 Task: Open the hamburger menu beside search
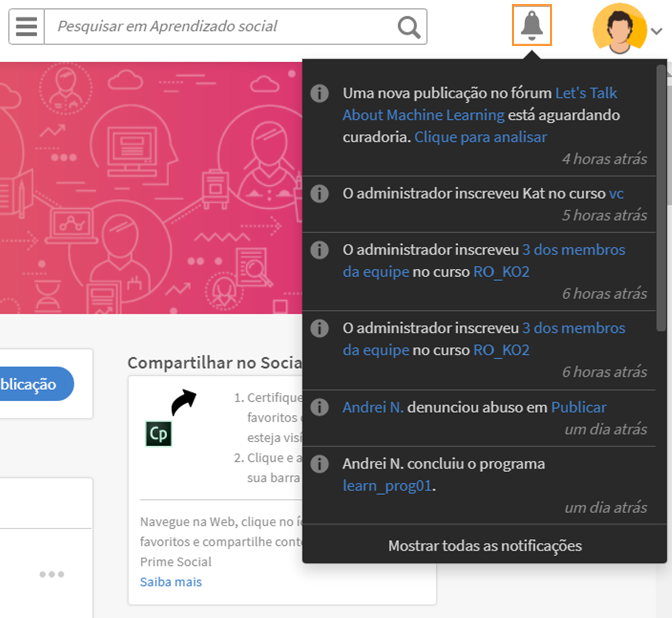(x=27, y=26)
